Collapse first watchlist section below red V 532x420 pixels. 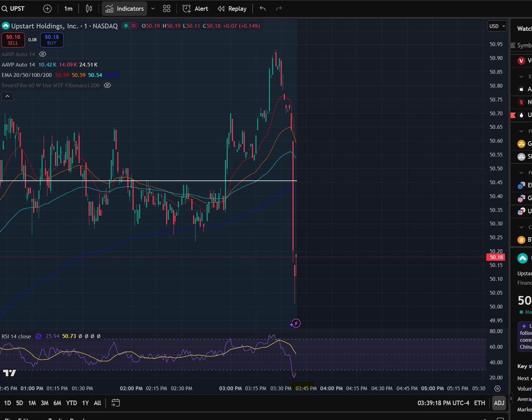point(521,76)
